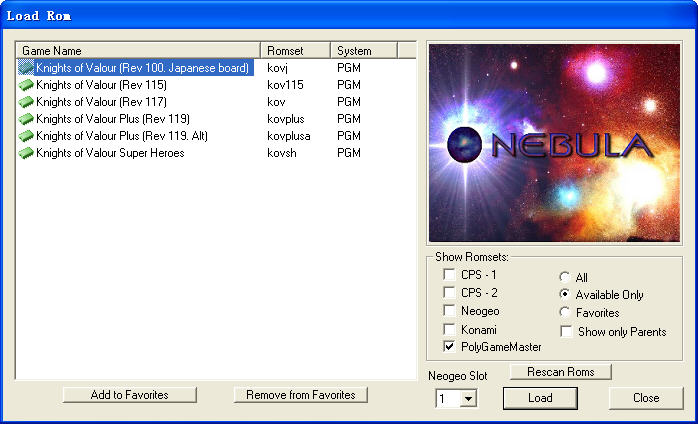Click the chip icon beside Knights of Valour Super Heroes
The image size is (698, 424).
[x=26, y=153]
